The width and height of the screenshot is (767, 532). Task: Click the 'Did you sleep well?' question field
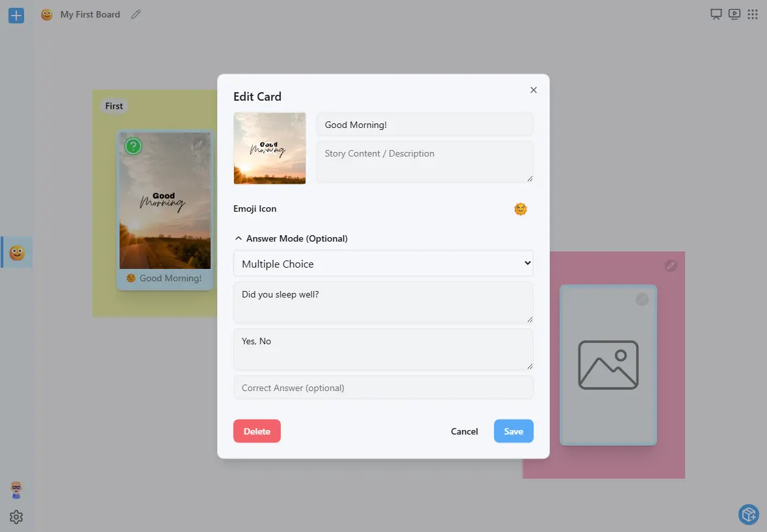click(x=383, y=303)
